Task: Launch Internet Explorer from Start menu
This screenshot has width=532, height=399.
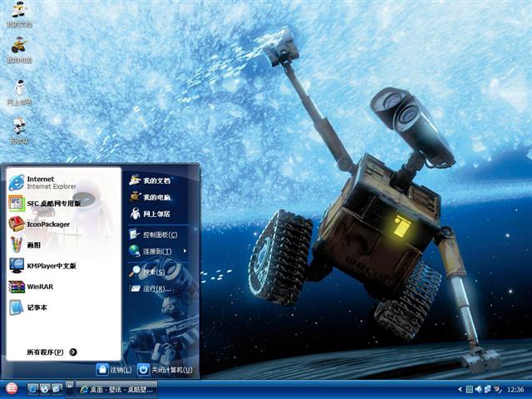Action: pos(63,183)
